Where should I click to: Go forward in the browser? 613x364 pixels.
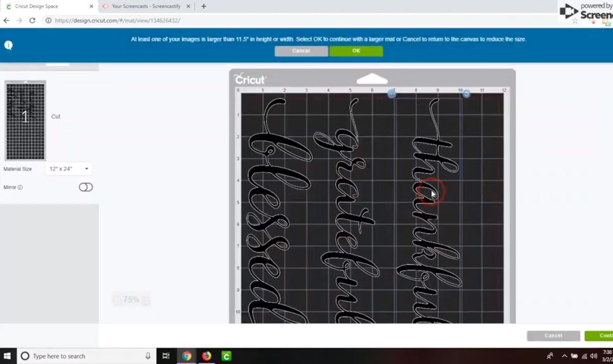(x=19, y=20)
